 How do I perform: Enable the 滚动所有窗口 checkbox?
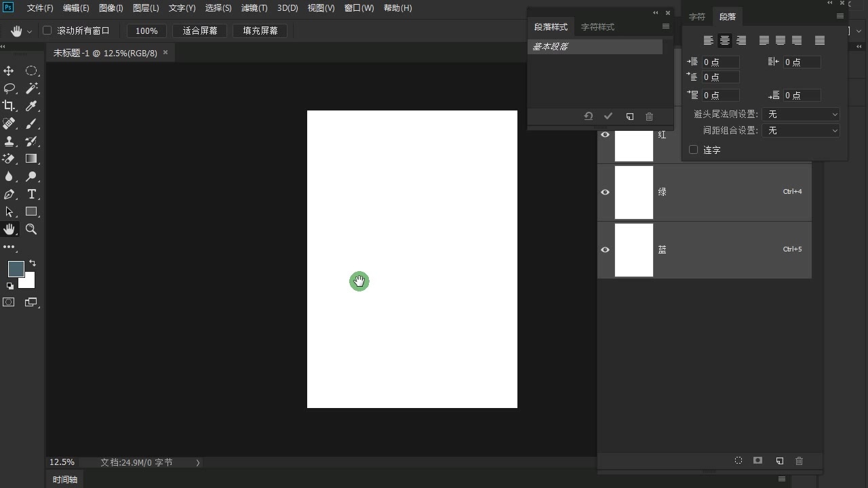[47, 30]
